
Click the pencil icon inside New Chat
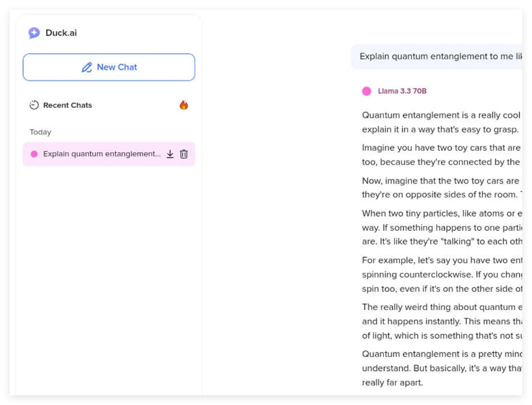[87, 67]
